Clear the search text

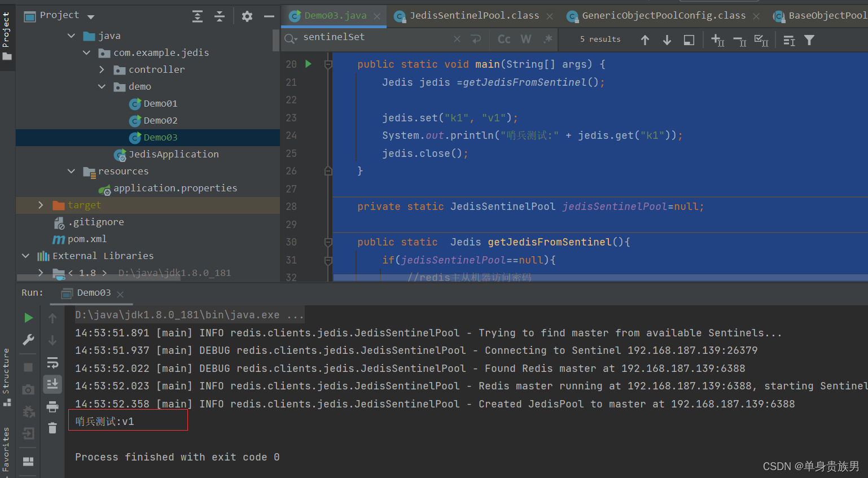click(x=457, y=39)
